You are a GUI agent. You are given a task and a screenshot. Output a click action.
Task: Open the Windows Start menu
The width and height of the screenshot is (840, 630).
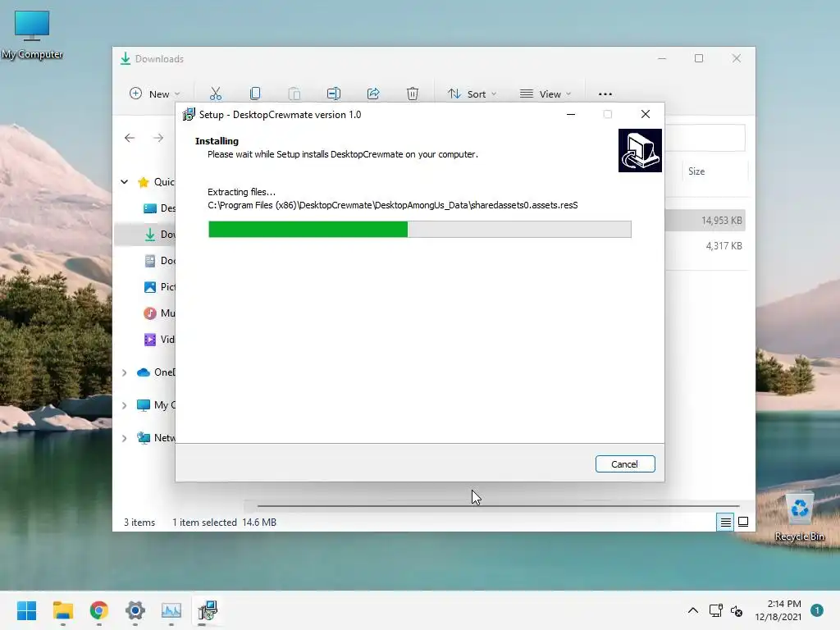[x=26, y=610]
